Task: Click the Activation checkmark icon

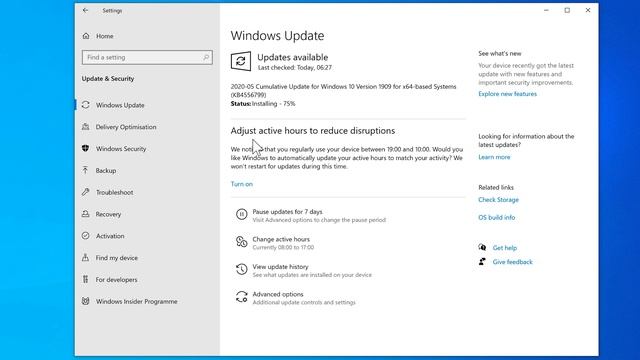Action: pos(85,236)
